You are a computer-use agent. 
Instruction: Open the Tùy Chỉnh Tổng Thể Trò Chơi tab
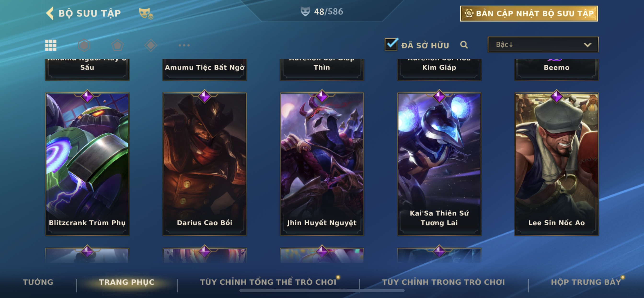tap(268, 282)
